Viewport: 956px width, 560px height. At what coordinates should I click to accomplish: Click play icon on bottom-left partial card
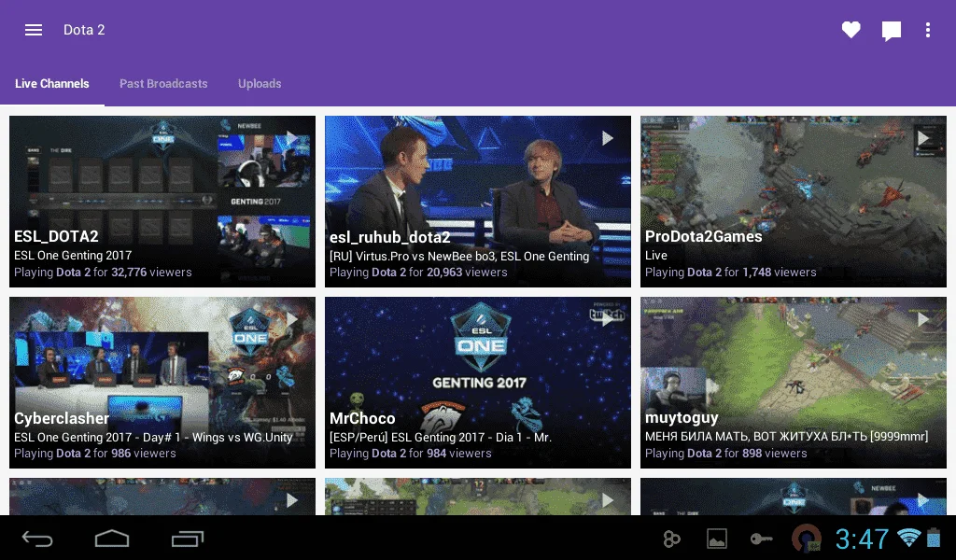click(x=292, y=500)
